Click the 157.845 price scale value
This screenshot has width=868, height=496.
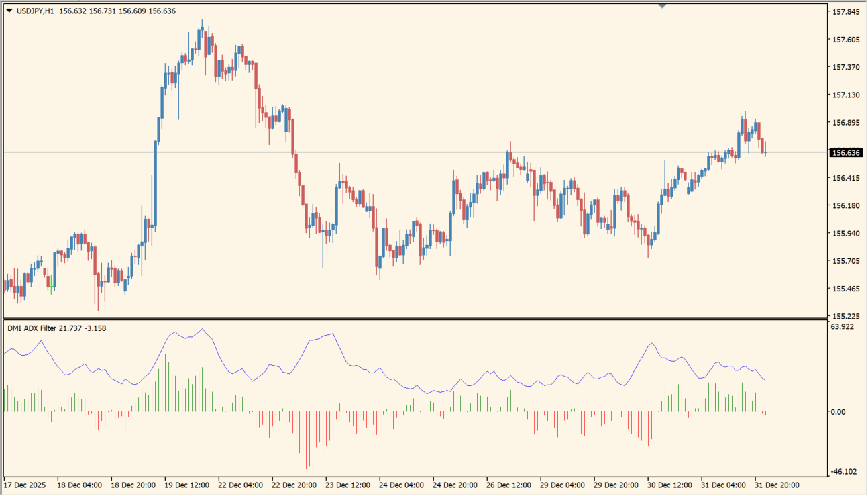pos(845,12)
